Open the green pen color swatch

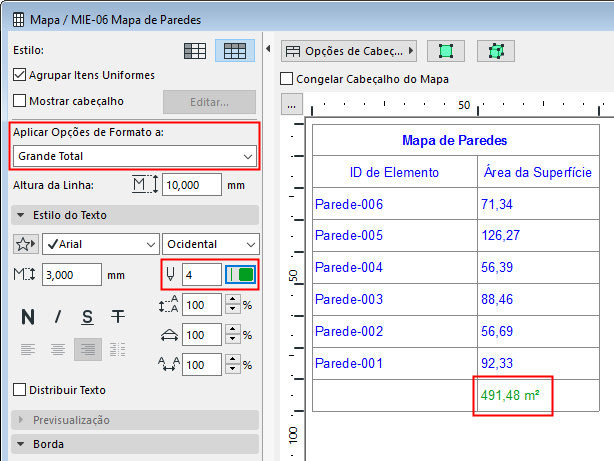point(240,274)
